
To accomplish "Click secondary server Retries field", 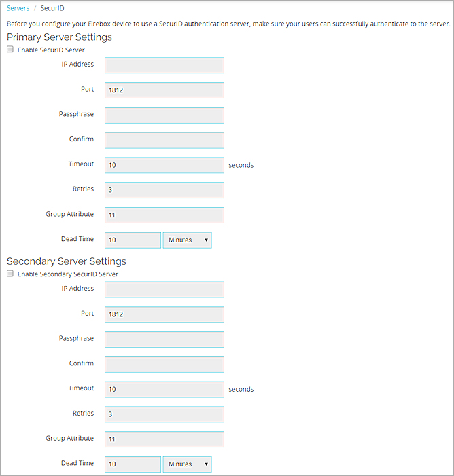I will 164,414.
